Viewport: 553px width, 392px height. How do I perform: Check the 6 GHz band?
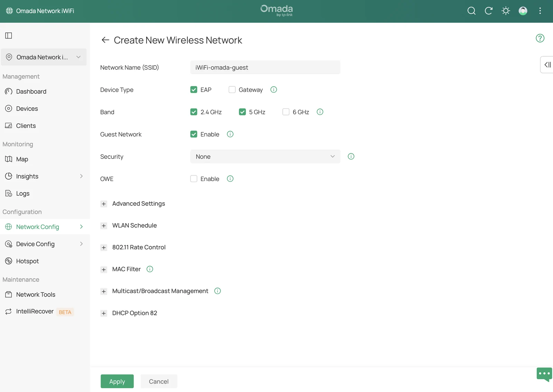[x=286, y=112]
